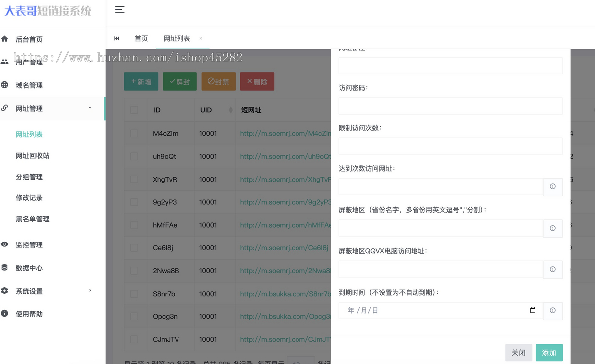Image resolution: width=595 pixels, height=364 pixels.
Task: Open short link m.soemrj.com/M4cZim
Action: (x=286, y=133)
